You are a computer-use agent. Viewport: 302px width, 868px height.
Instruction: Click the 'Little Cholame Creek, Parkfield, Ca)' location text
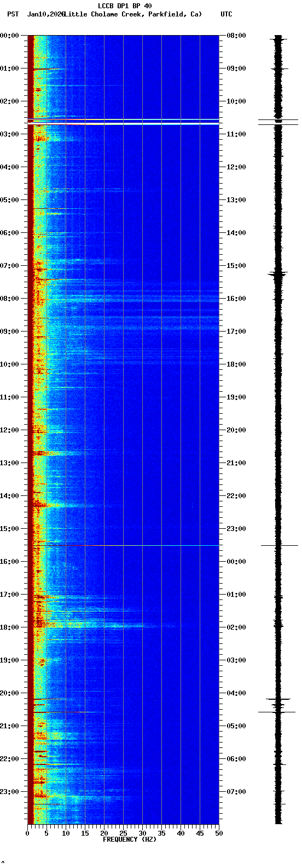(133, 14)
